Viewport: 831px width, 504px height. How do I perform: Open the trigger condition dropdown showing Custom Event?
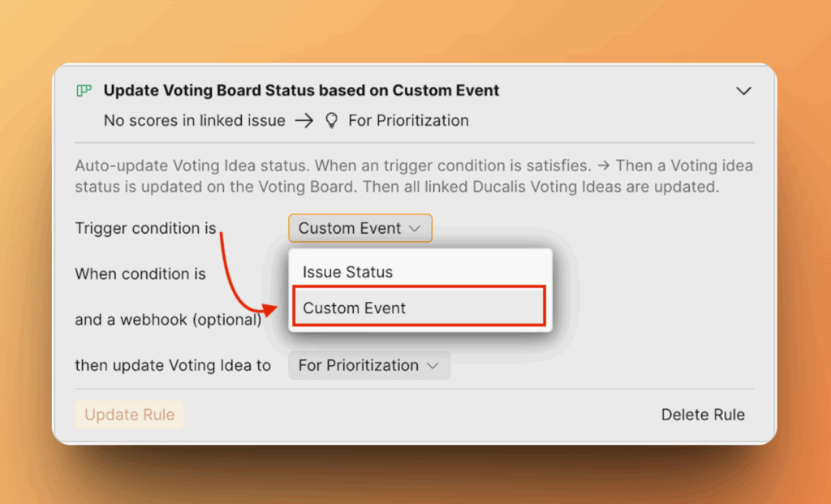tap(360, 228)
